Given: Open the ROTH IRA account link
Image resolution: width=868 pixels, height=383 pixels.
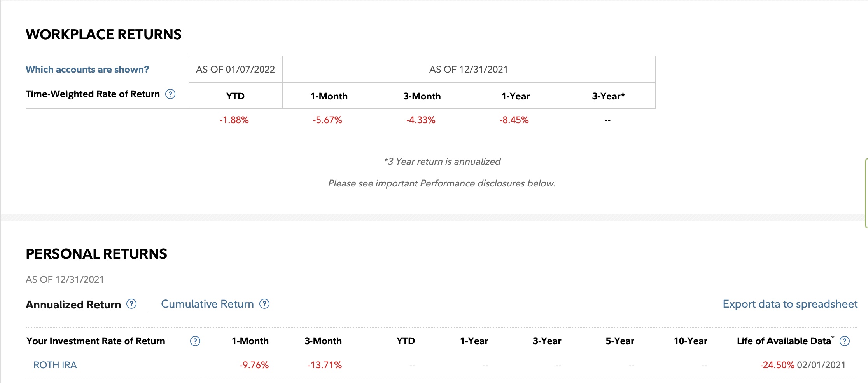Looking at the screenshot, I should tap(55, 365).
